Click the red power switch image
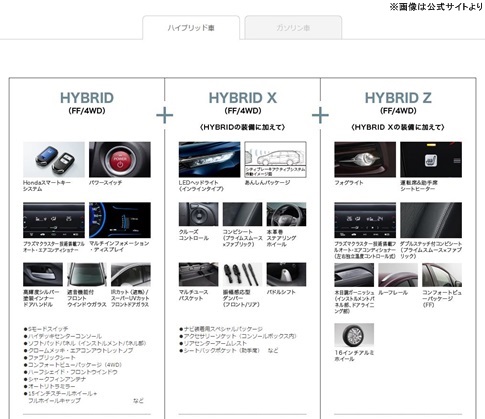 (x=120, y=159)
